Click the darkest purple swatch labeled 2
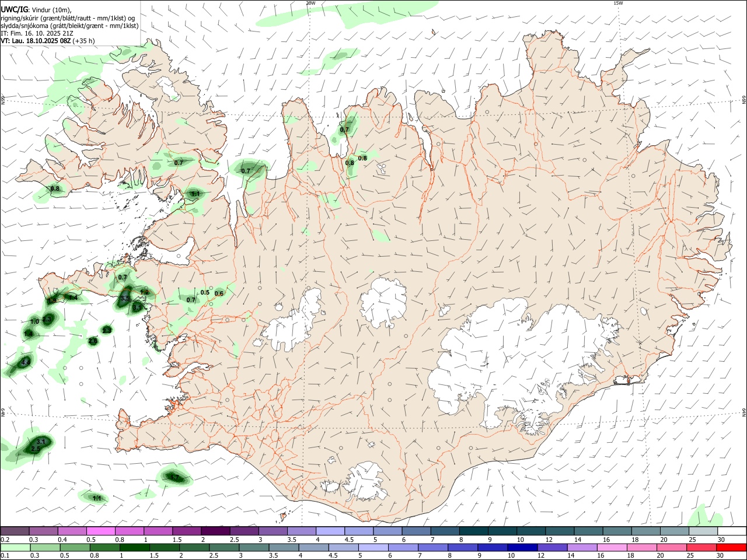Viewport: 747px width, 560px height. click(215, 531)
